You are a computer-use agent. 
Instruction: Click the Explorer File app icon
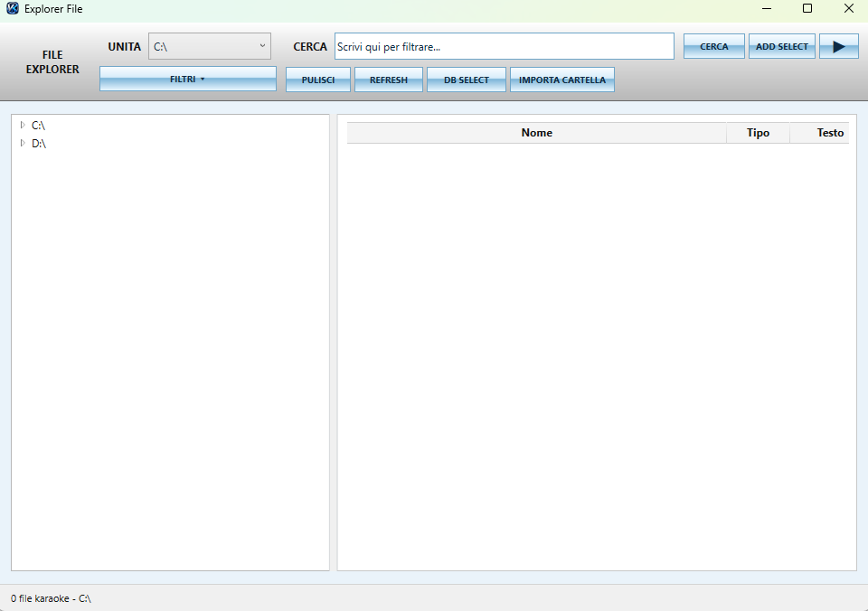coord(13,9)
